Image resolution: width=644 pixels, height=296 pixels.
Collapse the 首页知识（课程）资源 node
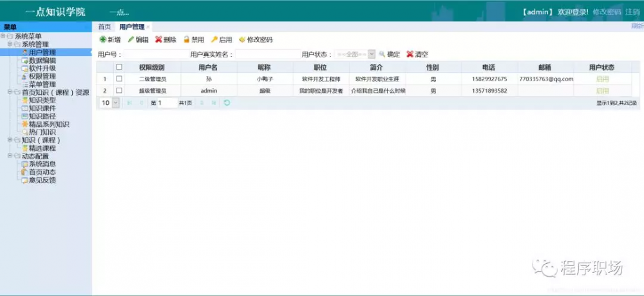coord(10,92)
